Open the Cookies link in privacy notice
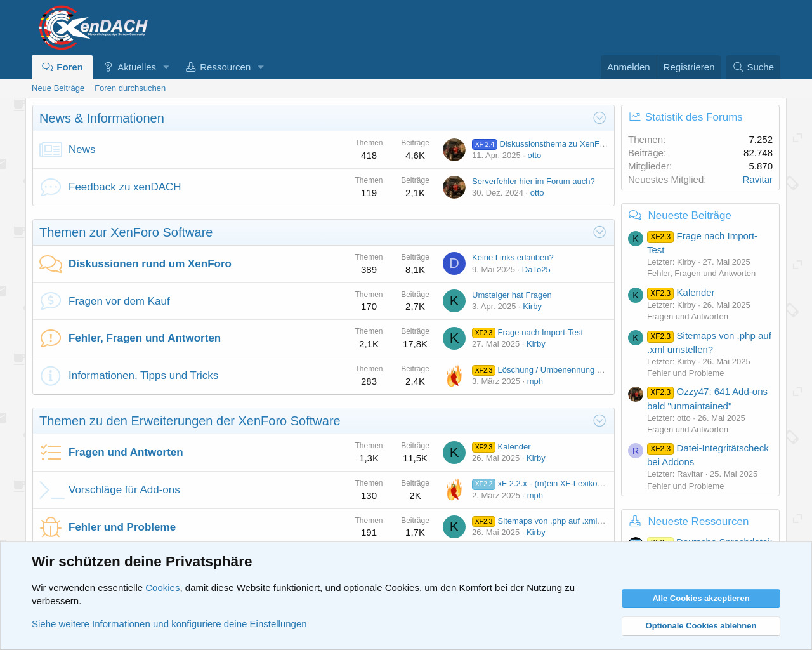The height and width of the screenshot is (650, 812). [x=162, y=588]
